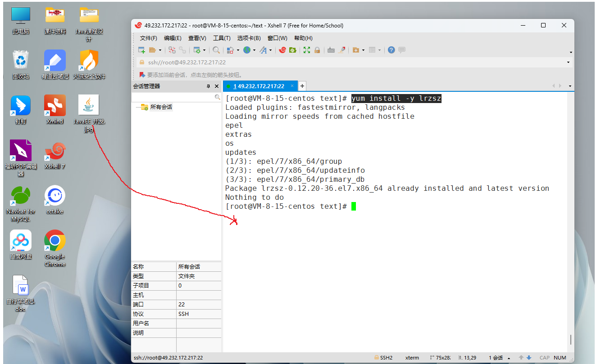Screen dimensions: 601x364
Task: Expand the open-session folder dropdown arrow
Action: [160, 50]
